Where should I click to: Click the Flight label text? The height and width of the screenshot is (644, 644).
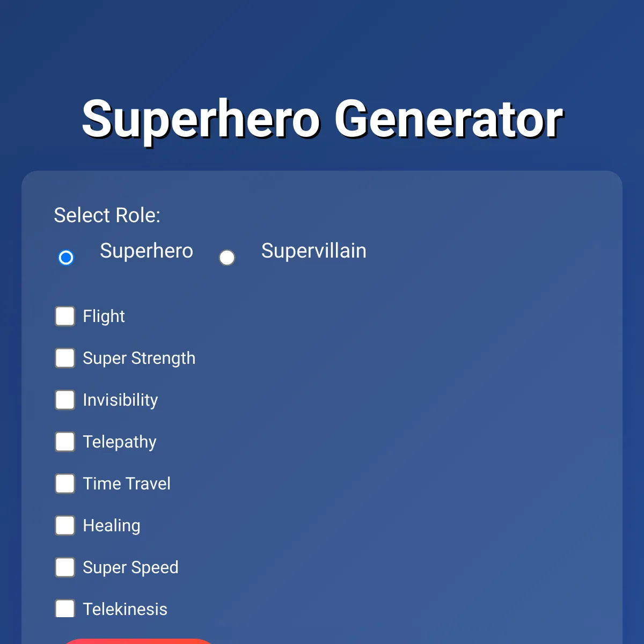[x=104, y=316]
